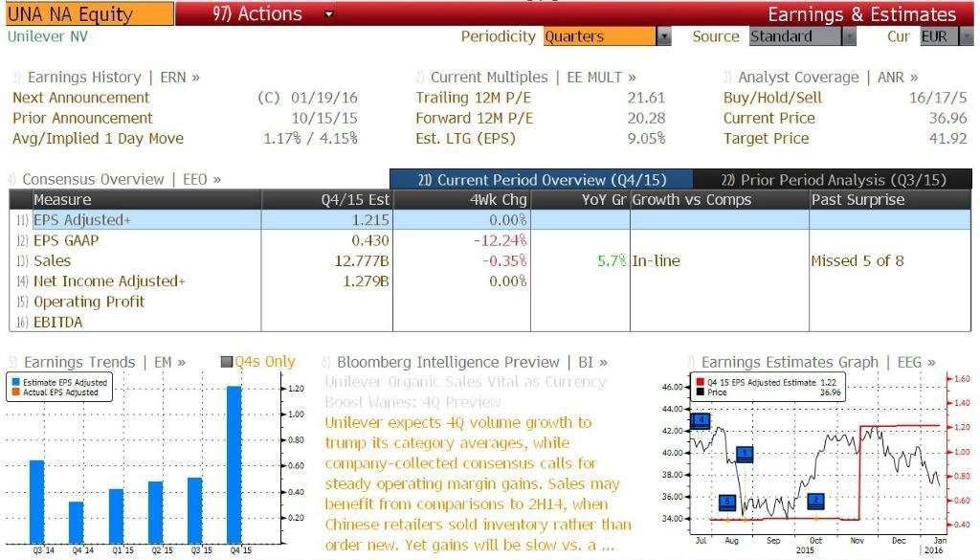The image size is (980, 560).
Task: Expand the 97) Actions menu arrow
Action: click(x=329, y=13)
